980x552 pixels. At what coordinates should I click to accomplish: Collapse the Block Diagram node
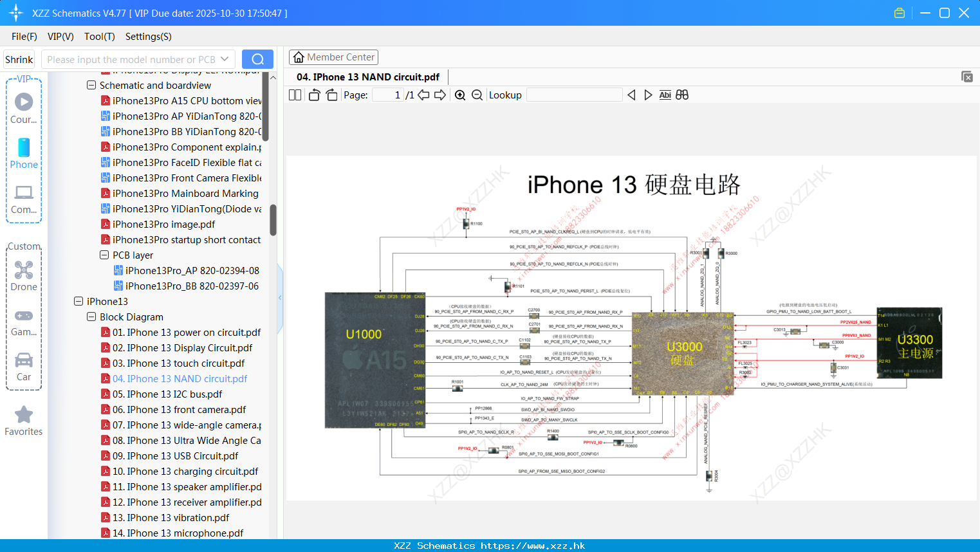[x=91, y=317]
